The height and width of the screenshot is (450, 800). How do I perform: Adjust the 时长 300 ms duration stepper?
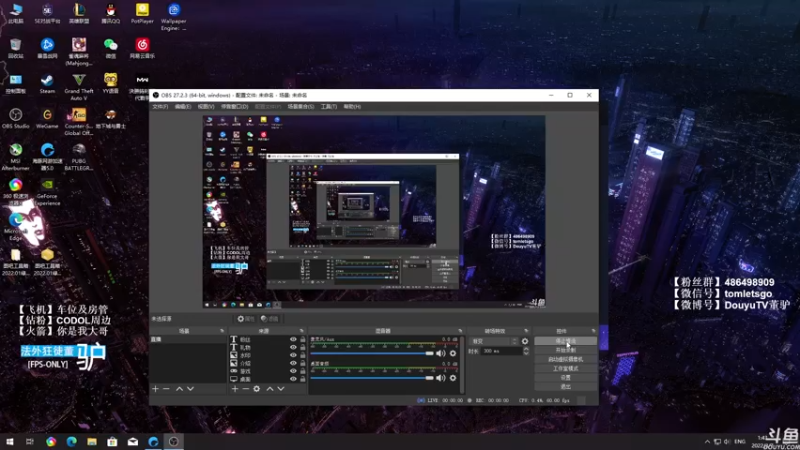click(x=526, y=351)
